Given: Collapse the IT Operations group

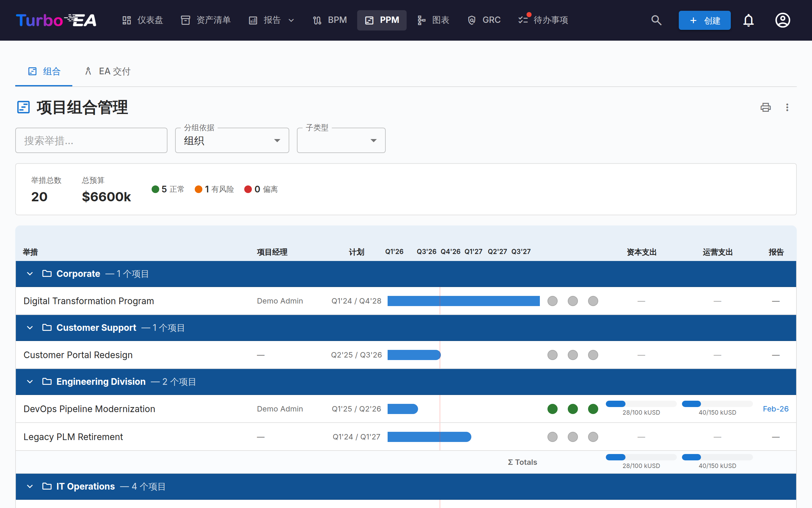Looking at the screenshot, I should [30, 486].
